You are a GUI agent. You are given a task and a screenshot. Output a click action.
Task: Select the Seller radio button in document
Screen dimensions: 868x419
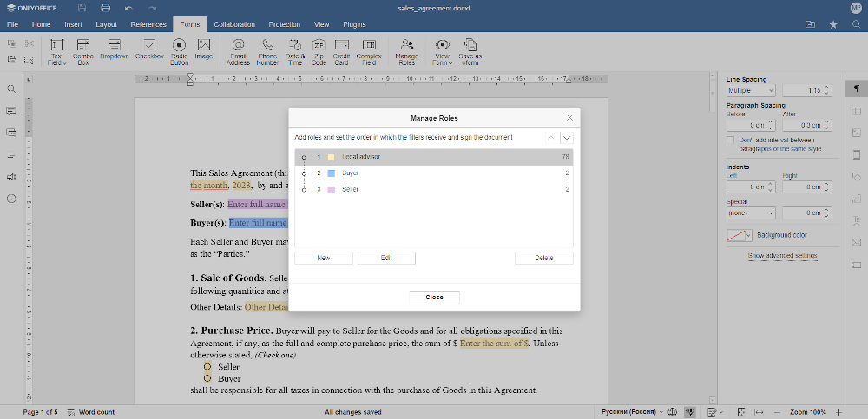pyautogui.click(x=207, y=367)
